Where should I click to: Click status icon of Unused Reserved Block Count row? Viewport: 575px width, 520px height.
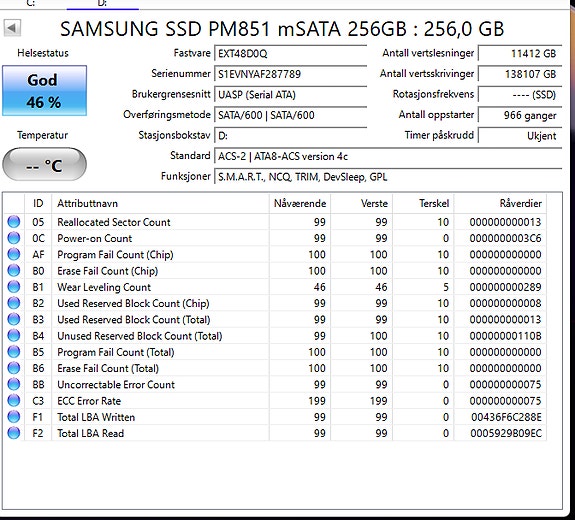pos(14,336)
